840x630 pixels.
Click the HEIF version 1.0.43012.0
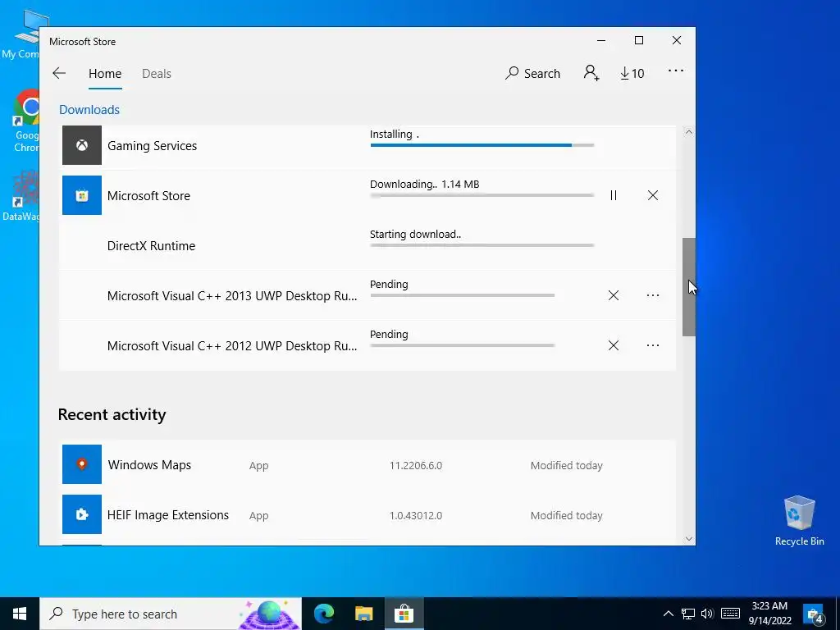(x=416, y=516)
